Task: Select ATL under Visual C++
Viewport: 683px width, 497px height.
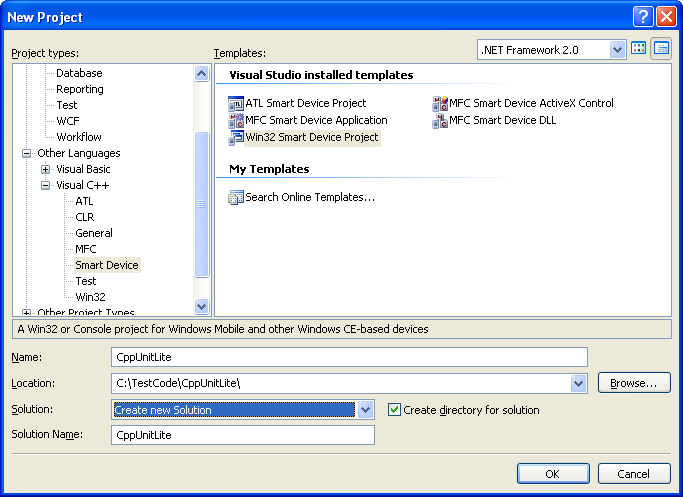Action: coord(84,202)
